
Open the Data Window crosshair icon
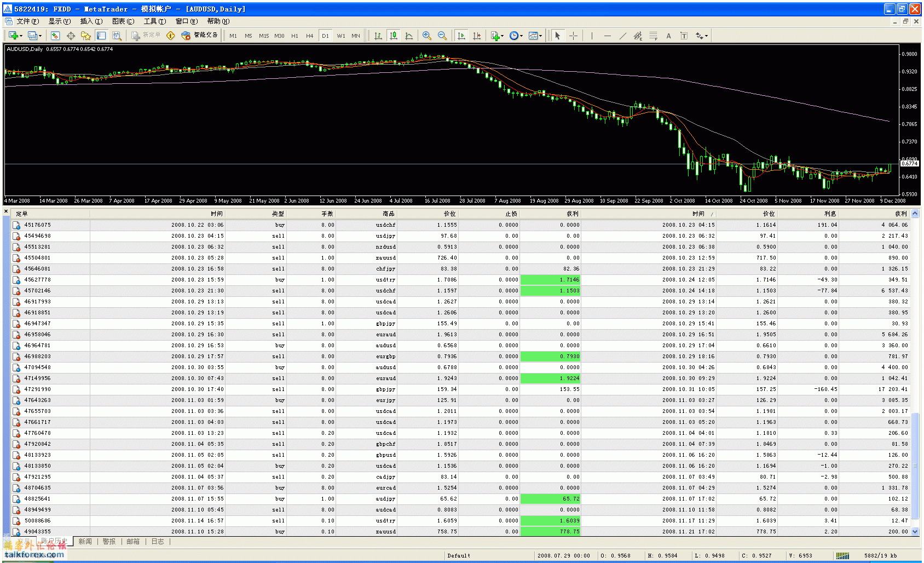pos(71,36)
